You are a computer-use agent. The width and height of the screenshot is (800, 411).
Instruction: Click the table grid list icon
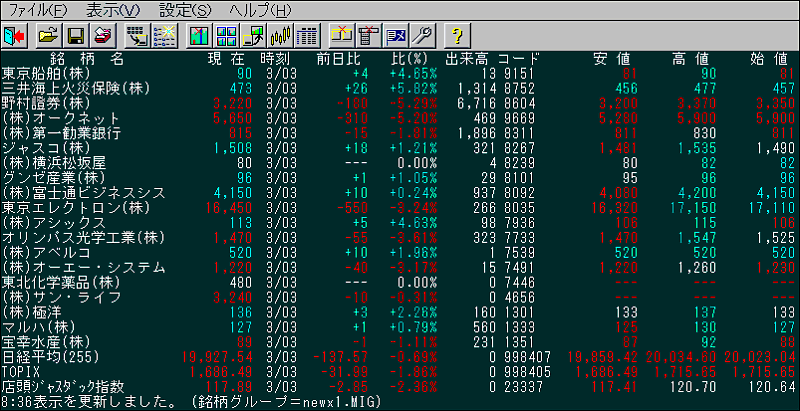(308, 36)
